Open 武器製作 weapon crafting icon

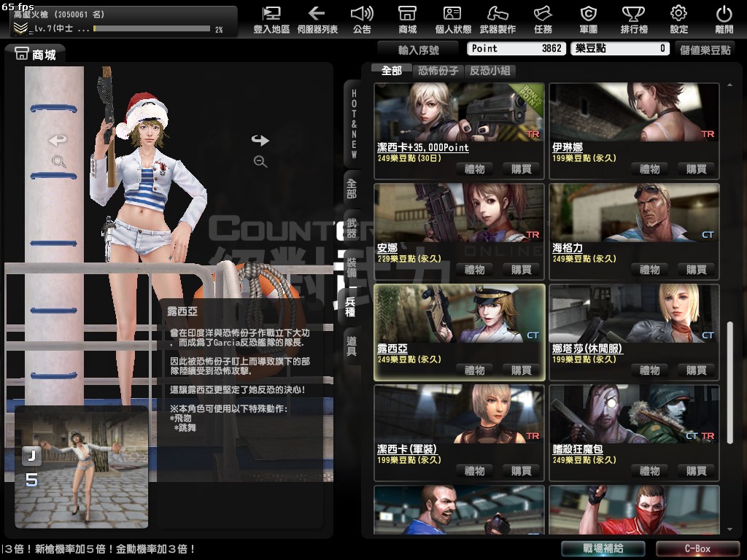pos(498,20)
